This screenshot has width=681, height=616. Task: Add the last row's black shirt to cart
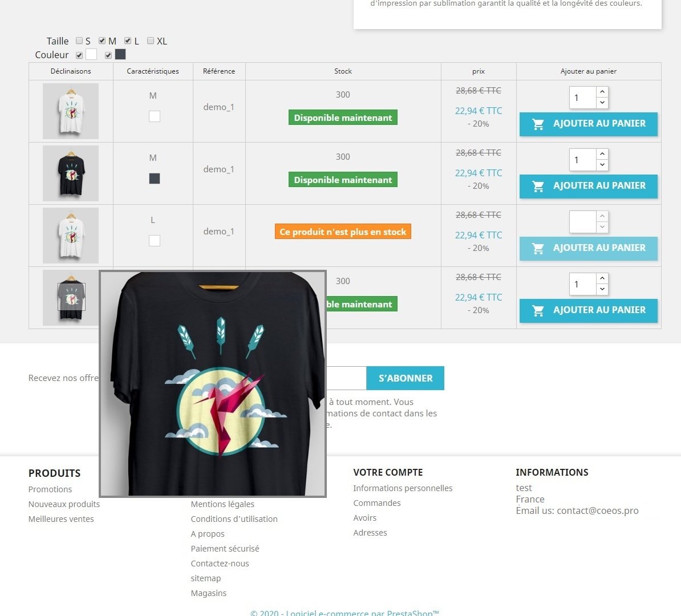pyautogui.click(x=589, y=311)
